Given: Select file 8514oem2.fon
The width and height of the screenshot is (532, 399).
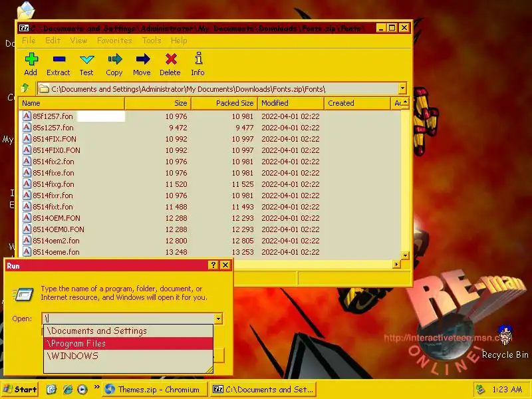Looking at the screenshot, I should pyautogui.click(x=56, y=241).
